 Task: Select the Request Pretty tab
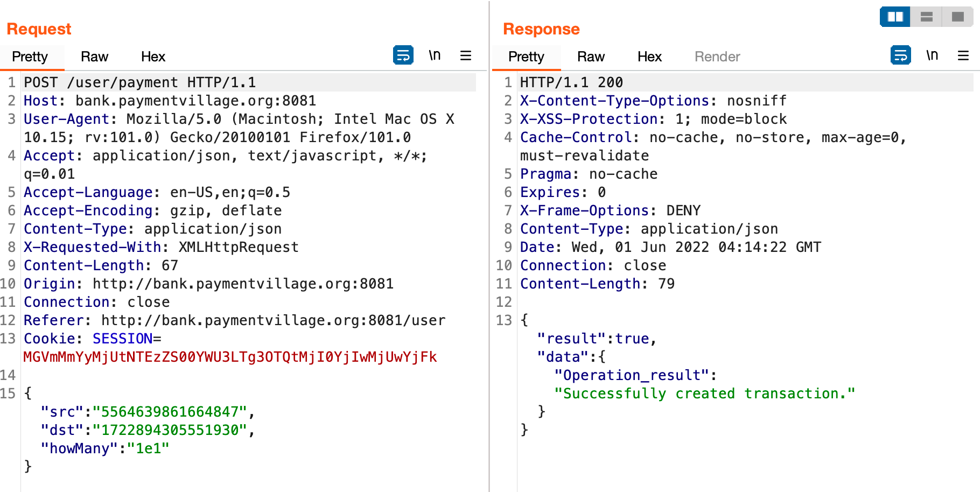30,57
